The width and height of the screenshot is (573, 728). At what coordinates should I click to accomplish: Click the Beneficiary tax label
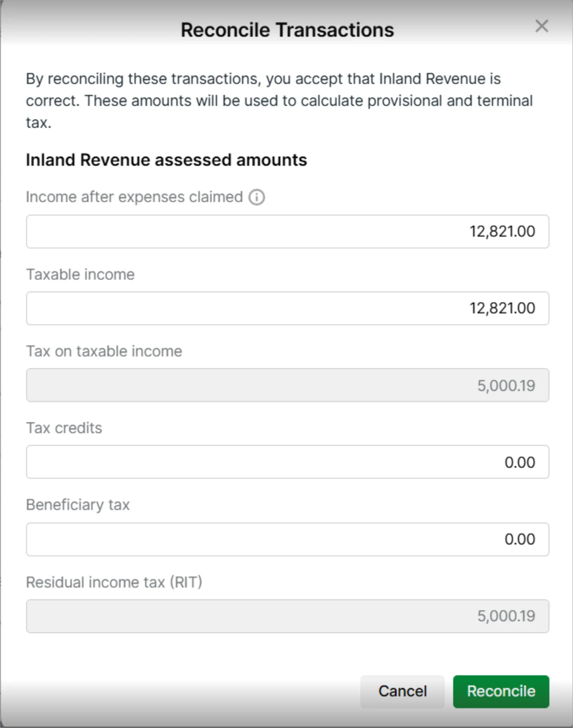[78, 504]
